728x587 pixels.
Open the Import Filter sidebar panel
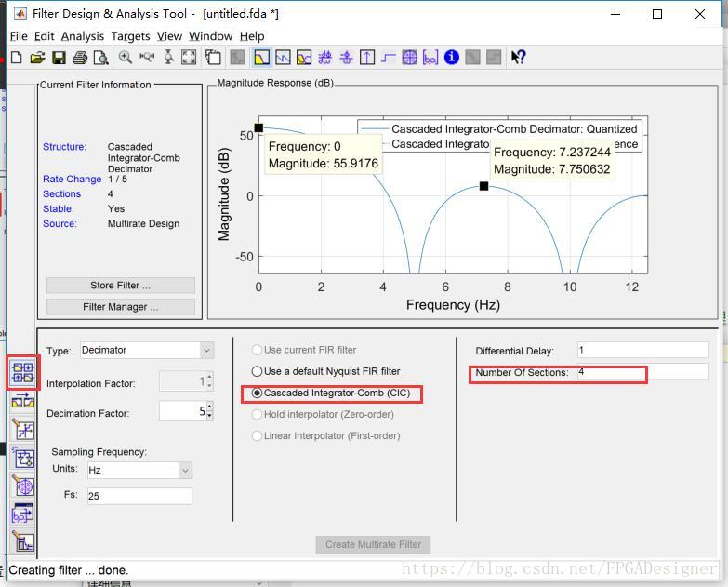pos(23,514)
